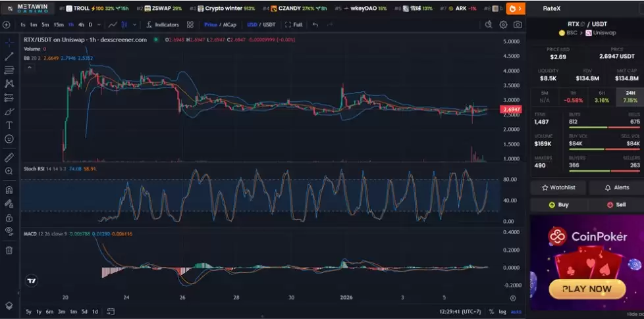Open the emoji icons tool
The height and width of the screenshot is (319, 644).
coord(9,139)
